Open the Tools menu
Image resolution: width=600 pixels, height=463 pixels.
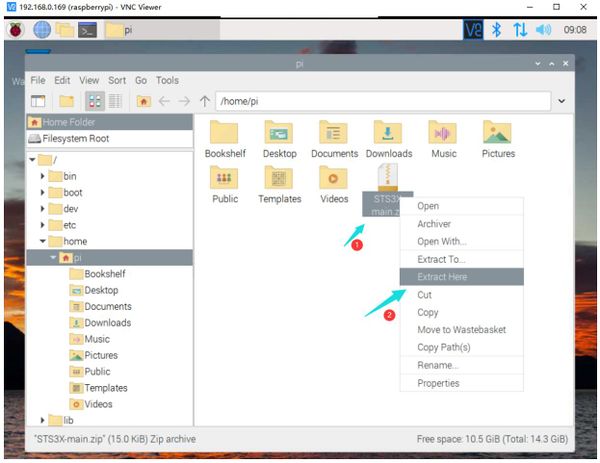click(x=167, y=80)
